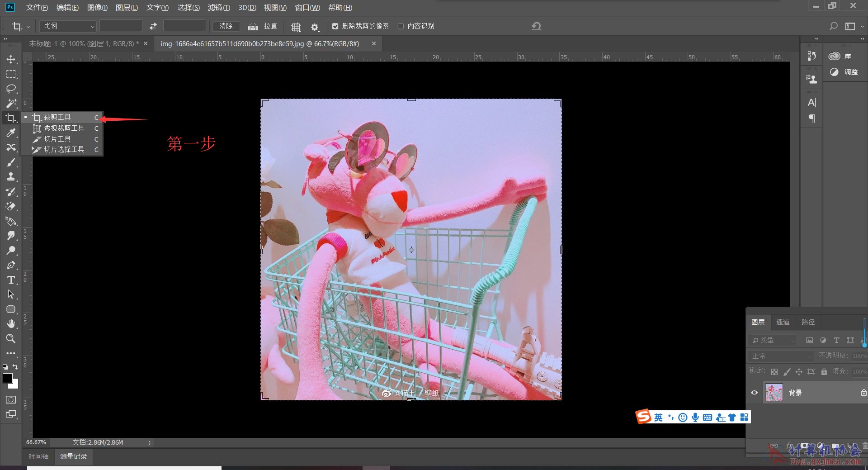
Task: Select the Rounded Rectangle shape tool
Action: 11,309
